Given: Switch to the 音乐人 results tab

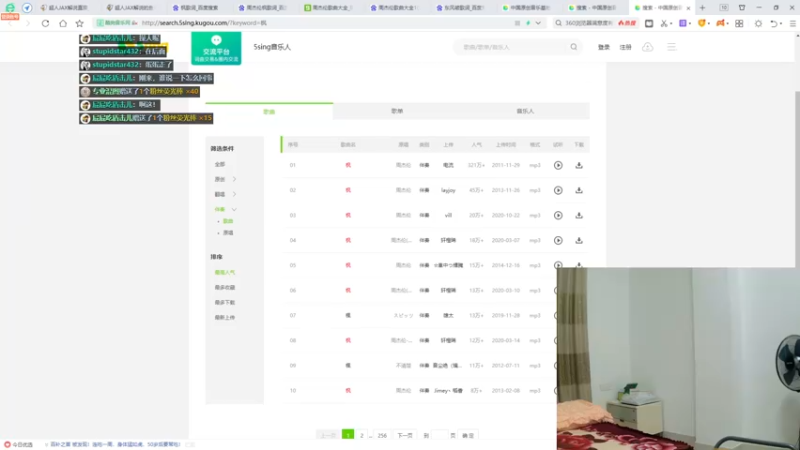Looking at the screenshot, I should 525,111.
